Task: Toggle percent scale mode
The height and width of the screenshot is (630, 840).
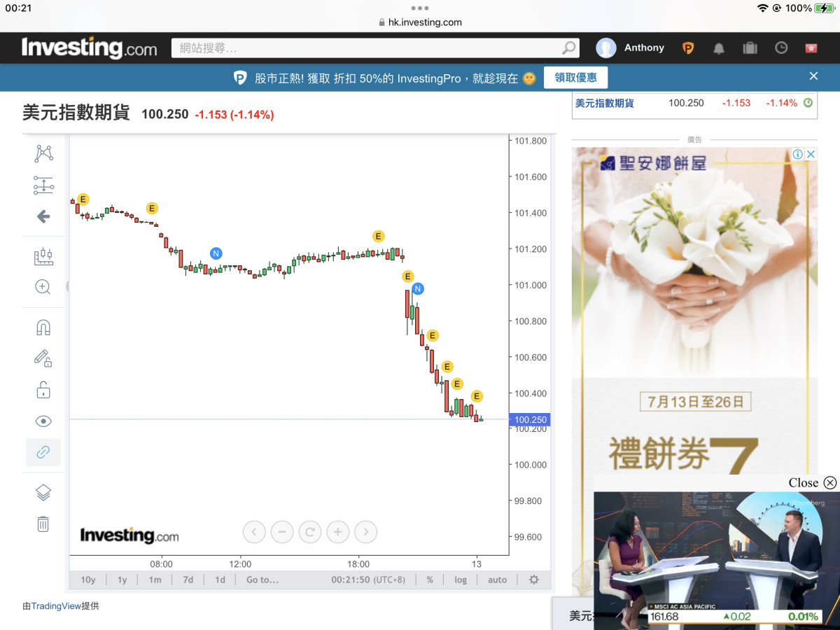Action: (430, 580)
